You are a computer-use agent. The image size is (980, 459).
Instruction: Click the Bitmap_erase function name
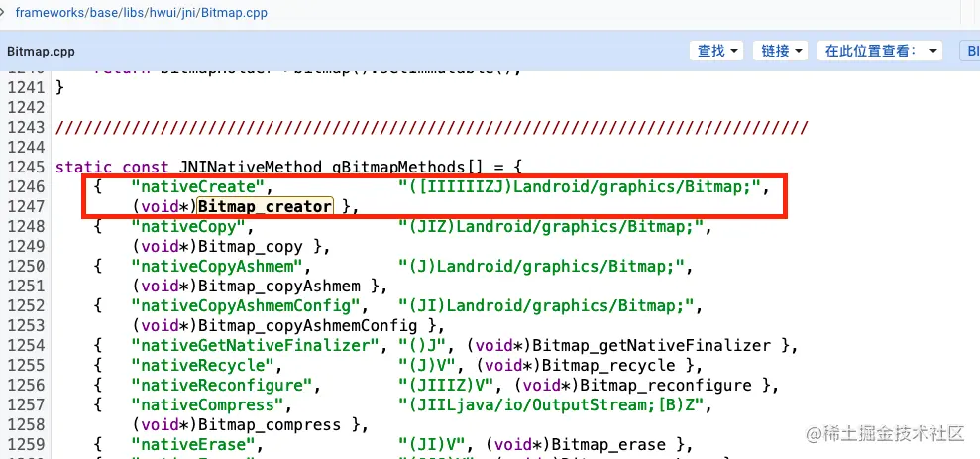coord(608,444)
